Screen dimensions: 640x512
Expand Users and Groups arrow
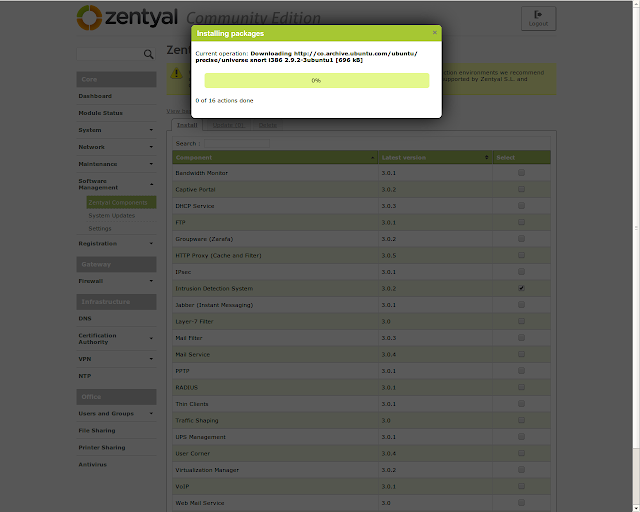[151, 413]
